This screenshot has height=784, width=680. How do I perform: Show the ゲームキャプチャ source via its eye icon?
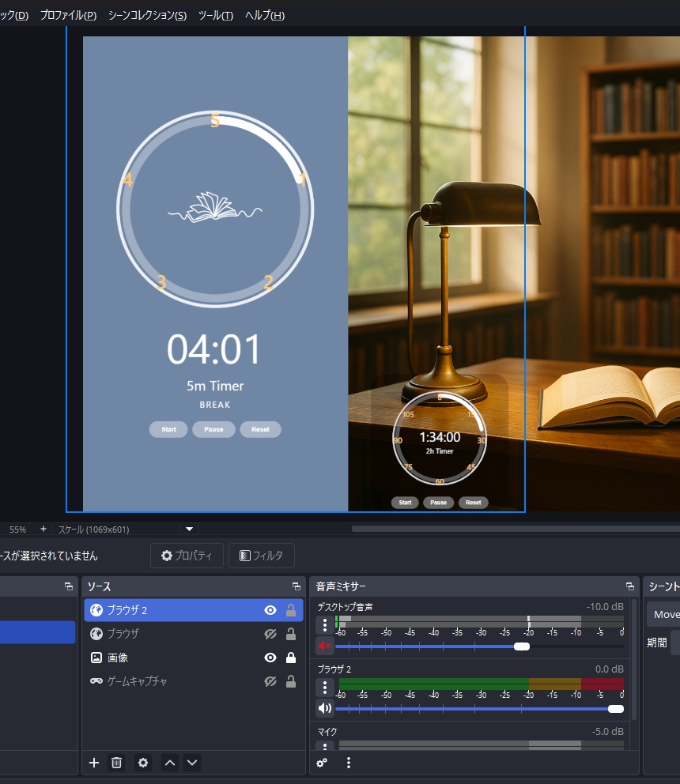(270, 680)
